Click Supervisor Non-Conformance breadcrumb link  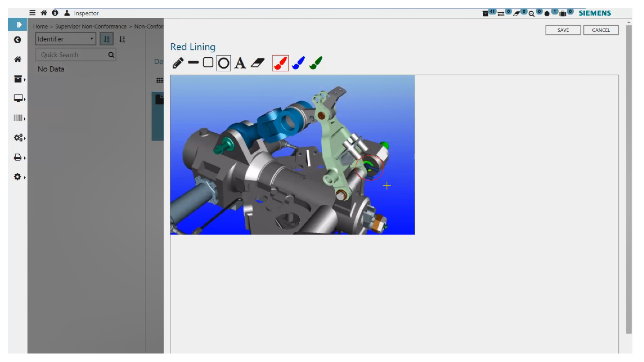[91, 26]
